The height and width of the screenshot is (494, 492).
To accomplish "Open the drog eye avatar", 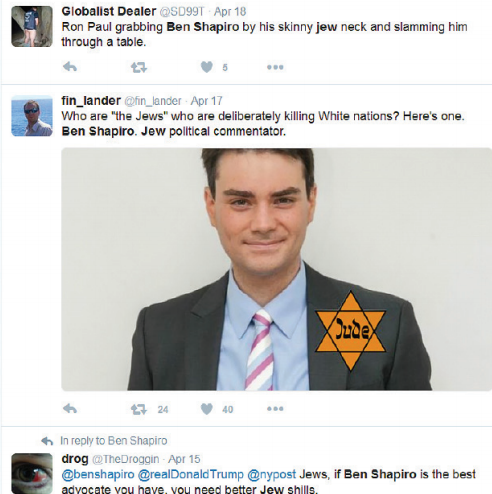I will pos(32,473).
